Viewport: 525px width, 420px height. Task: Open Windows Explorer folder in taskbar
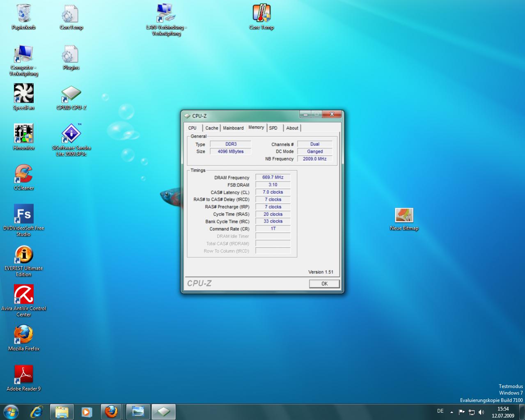pyautogui.click(x=62, y=412)
